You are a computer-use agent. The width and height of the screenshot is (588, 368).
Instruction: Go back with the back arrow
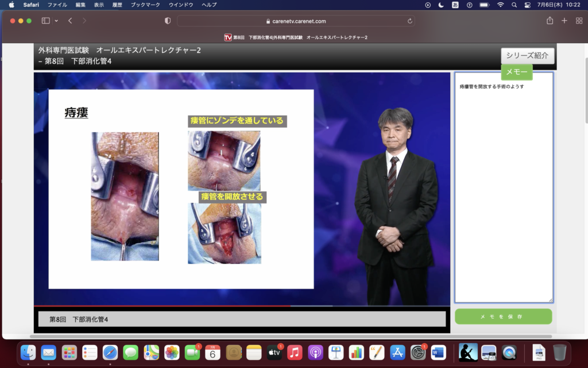(x=70, y=21)
